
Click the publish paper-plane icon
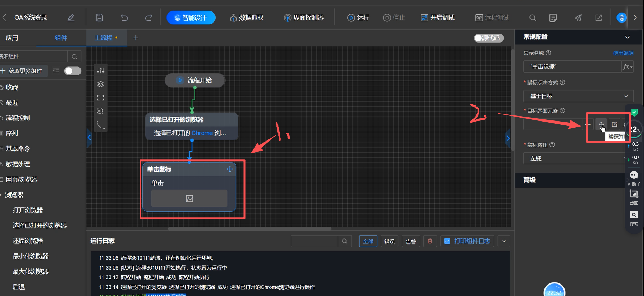point(578,18)
